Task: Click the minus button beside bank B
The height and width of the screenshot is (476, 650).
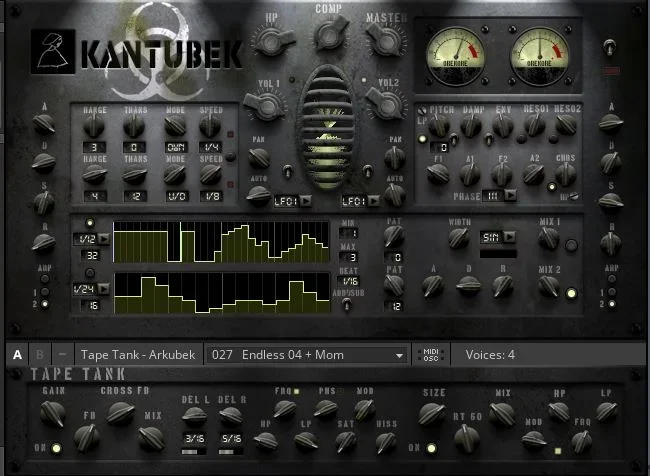Action: pyautogui.click(x=63, y=355)
